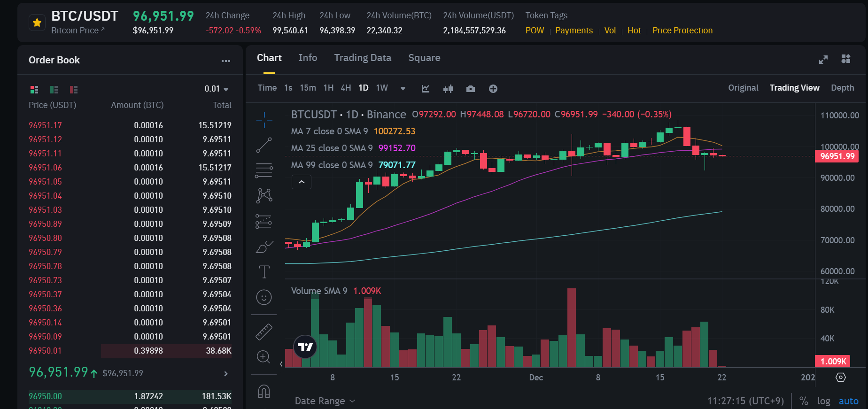This screenshot has width=868, height=409.
Task: Click the MA 25 close indicator legend
Action: click(353, 148)
